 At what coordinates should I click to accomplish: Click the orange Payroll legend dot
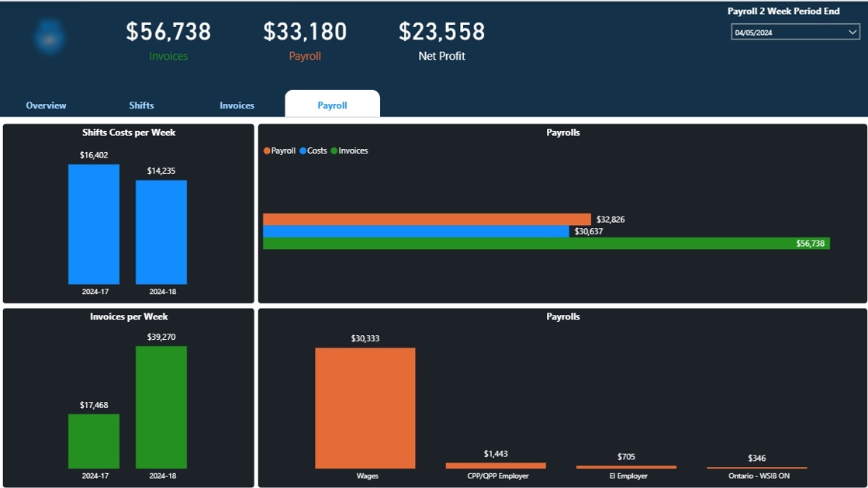(x=268, y=151)
